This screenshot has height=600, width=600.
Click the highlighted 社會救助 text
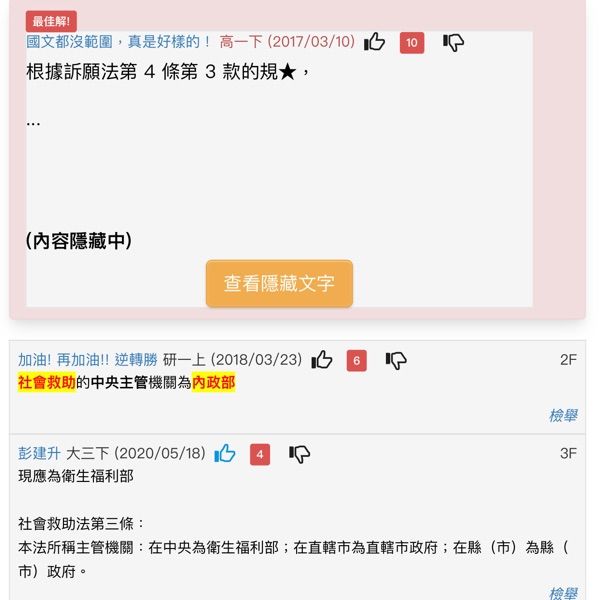[47, 382]
